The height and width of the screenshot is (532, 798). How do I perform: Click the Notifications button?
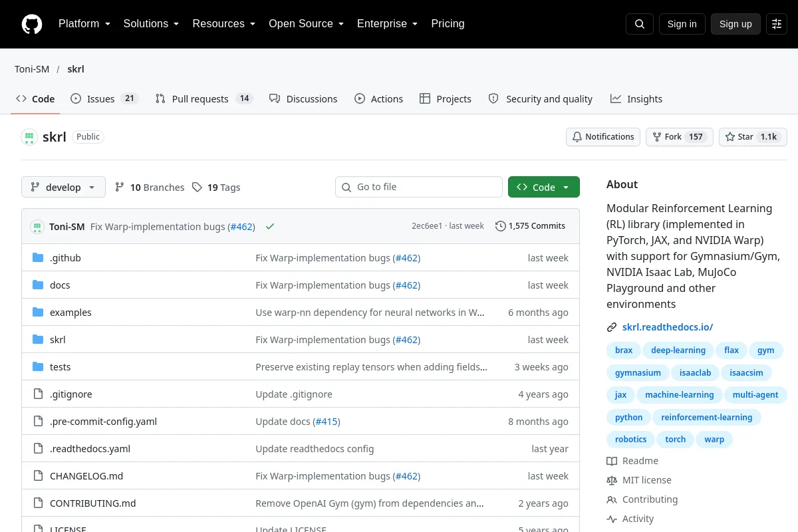[x=603, y=137]
